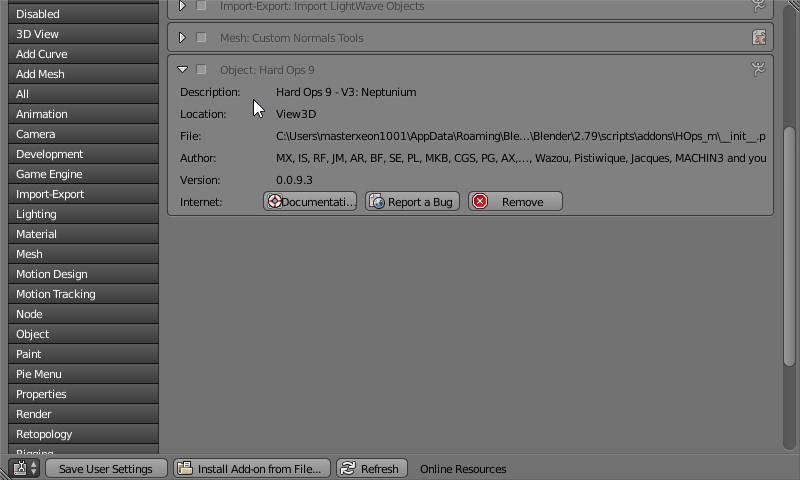
Task: Open the editor type selector icon
Action: pyautogui.click(x=25, y=468)
